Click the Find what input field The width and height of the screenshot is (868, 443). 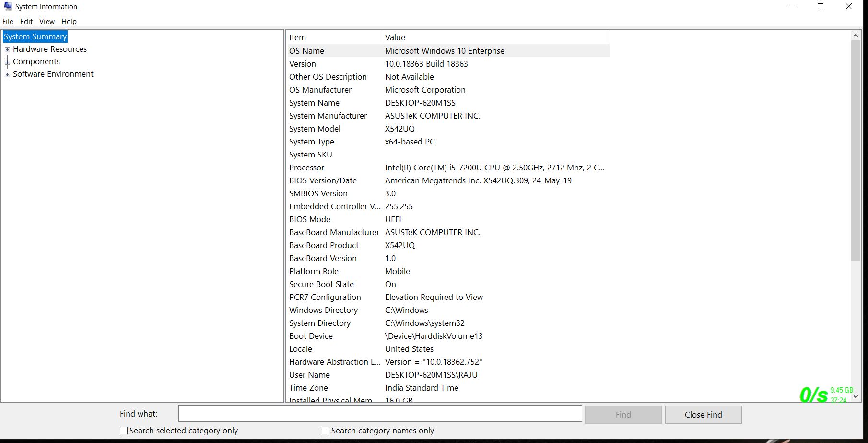[380, 414]
